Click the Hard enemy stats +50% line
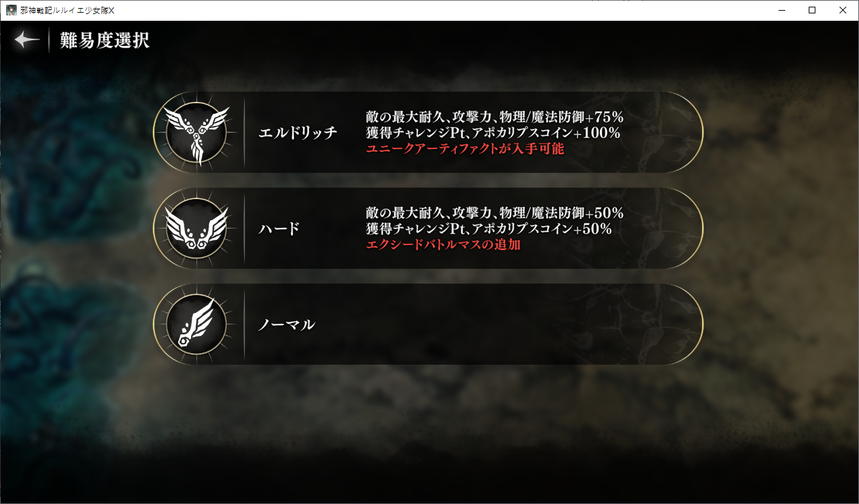Viewport: 859px width, 504px height. click(495, 213)
